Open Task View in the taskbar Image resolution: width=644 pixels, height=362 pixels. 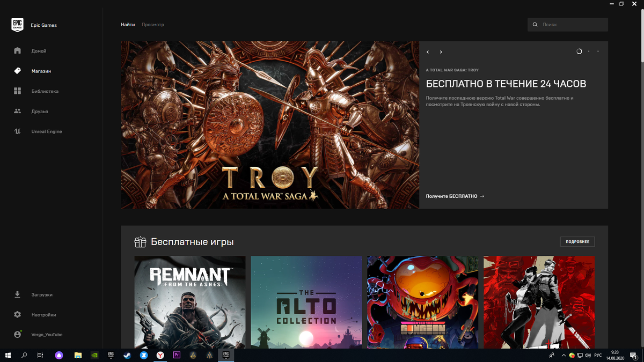click(x=40, y=355)
